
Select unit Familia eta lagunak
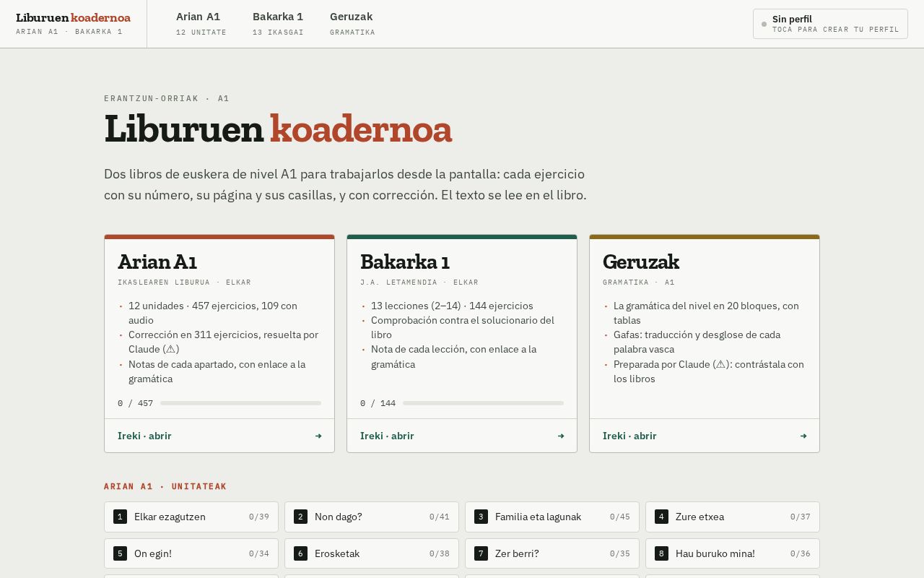[x=552, y=517]
